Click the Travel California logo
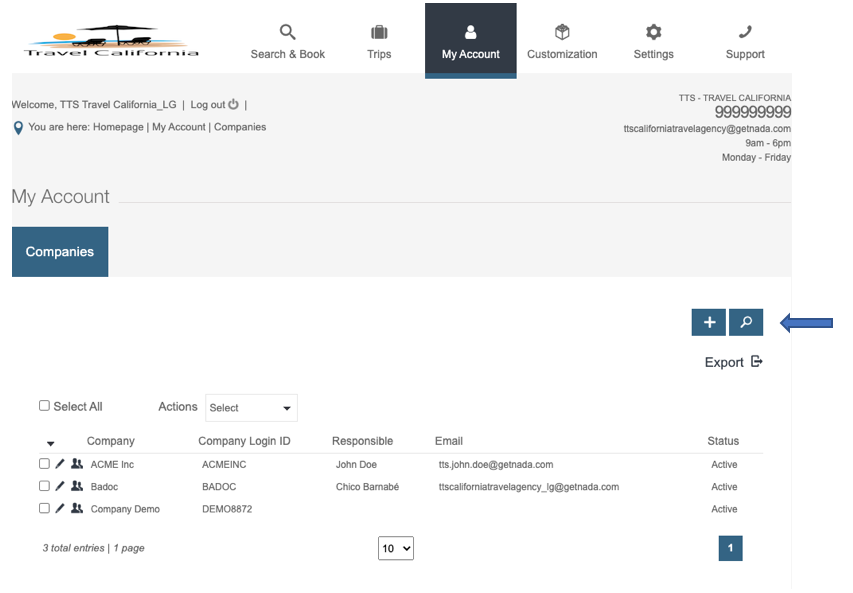Viewport: 853px width, 593px height. coord(111,42)
